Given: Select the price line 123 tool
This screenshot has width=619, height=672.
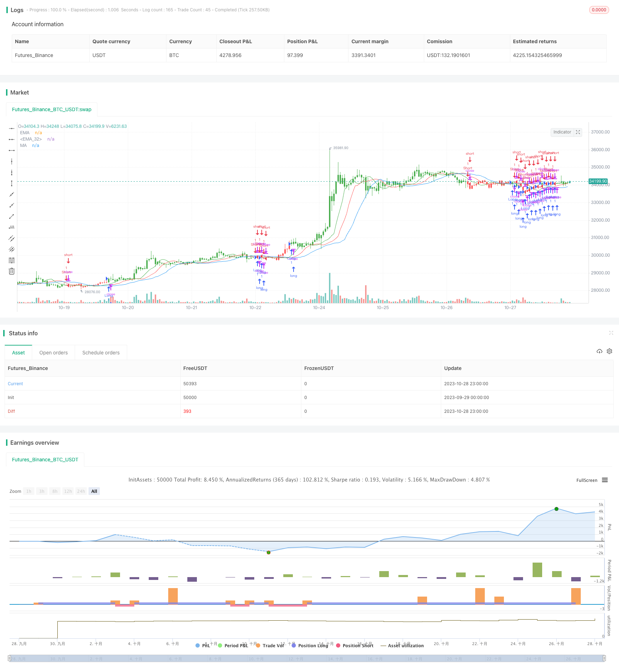Looking at the screenshot, I should (x=12, y=227).
